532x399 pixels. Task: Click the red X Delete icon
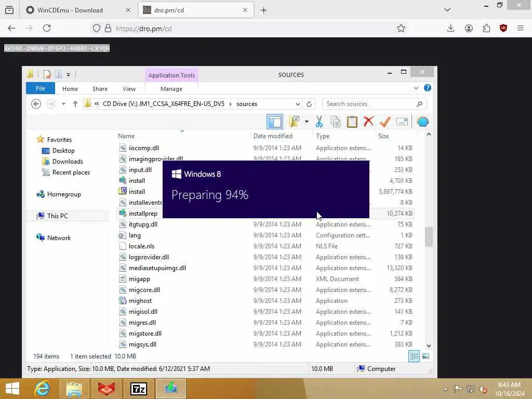[368, 122]
